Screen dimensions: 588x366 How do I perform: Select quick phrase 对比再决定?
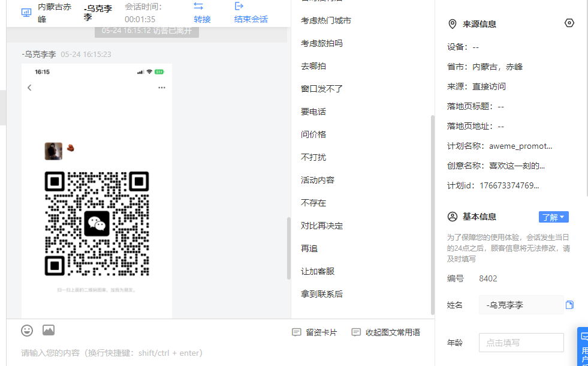pos(322,226)
